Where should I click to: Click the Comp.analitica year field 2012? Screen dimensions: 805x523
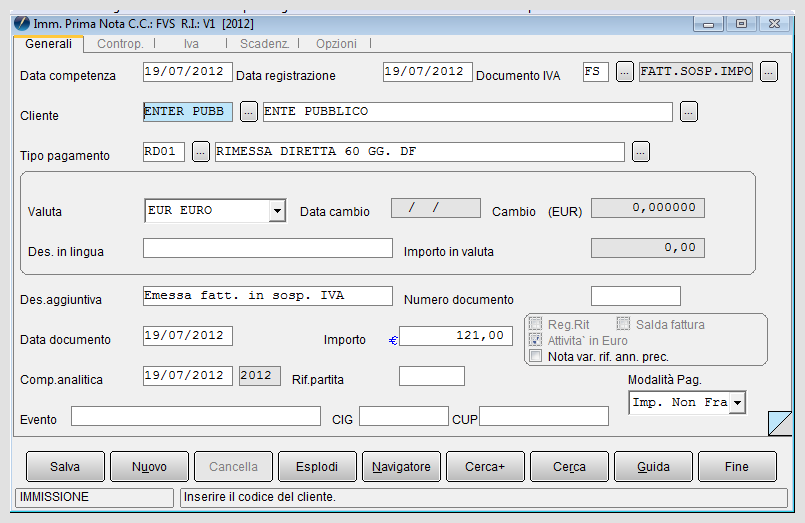pos(260,376)
